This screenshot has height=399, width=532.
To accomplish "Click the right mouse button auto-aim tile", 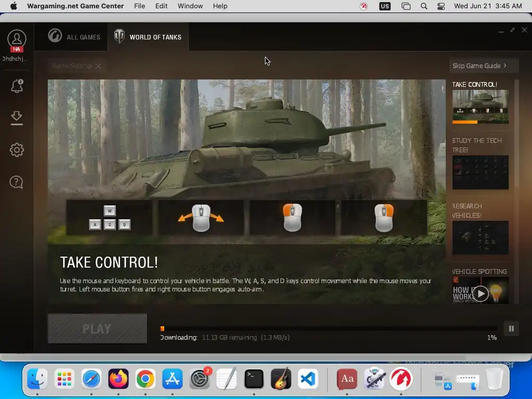I will 384,218.
